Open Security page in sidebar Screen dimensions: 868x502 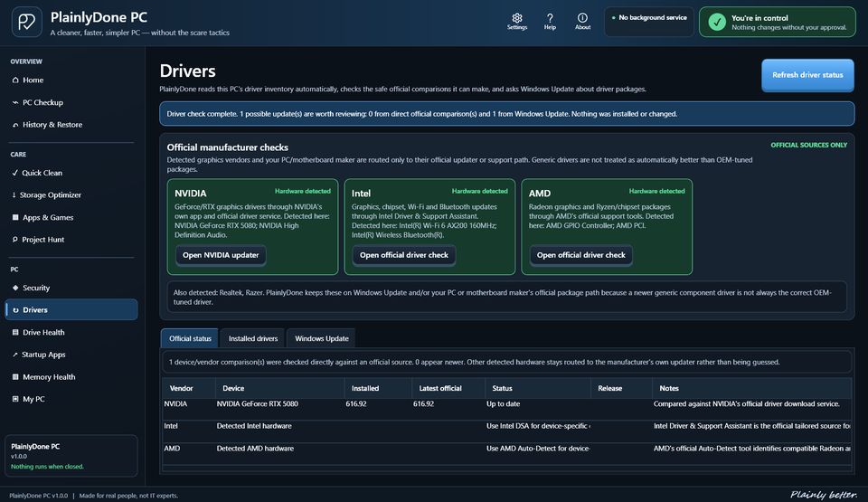[71, 288]
